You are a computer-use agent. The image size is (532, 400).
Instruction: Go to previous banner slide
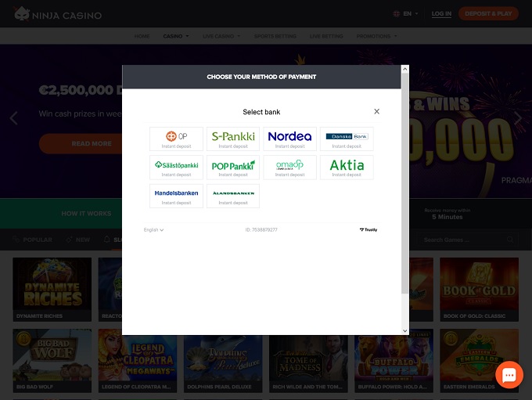coord(13,118)
